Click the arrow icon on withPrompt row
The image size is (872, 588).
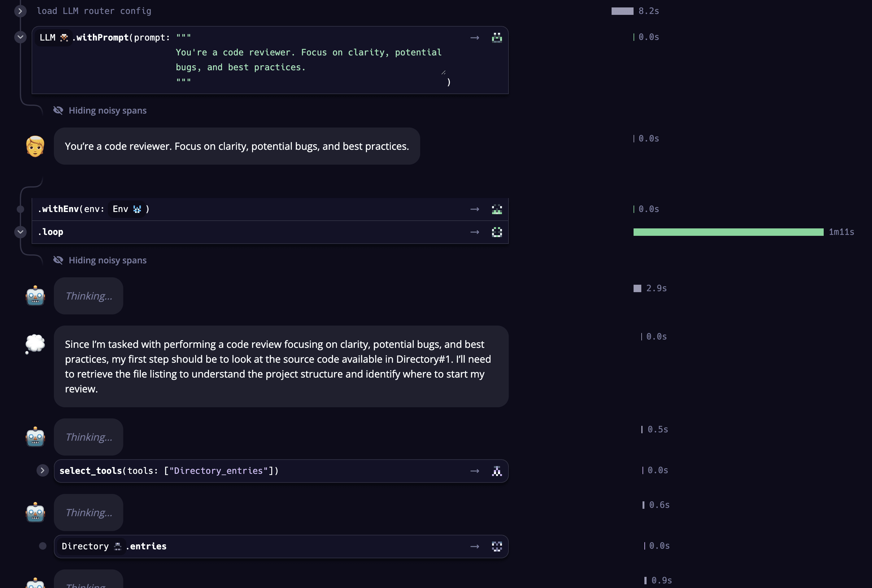475,37
